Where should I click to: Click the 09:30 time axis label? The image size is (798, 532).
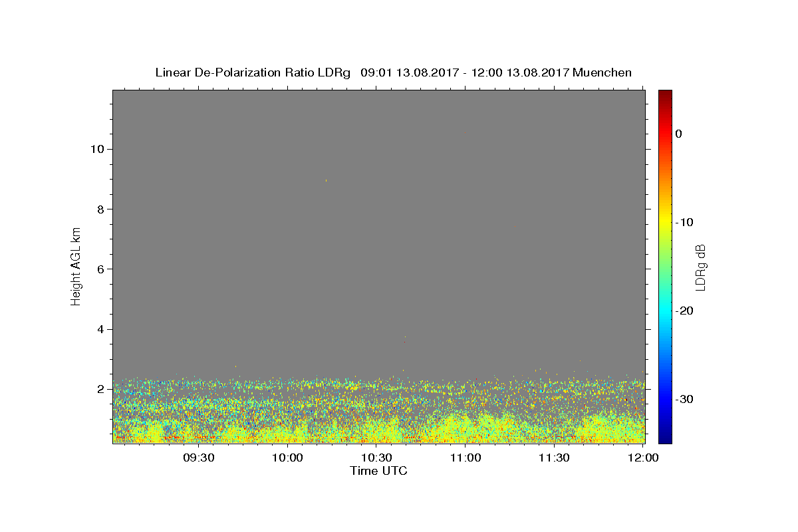(199, 458)
